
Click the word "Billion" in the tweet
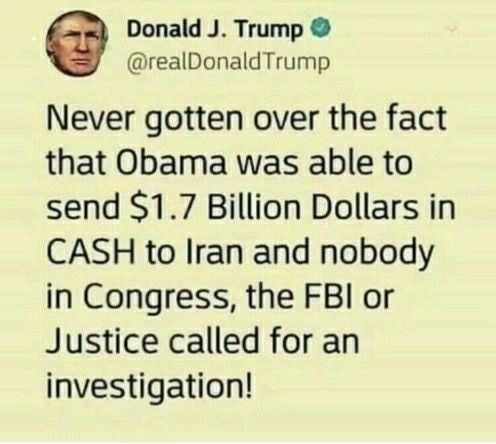coord(253,206)
